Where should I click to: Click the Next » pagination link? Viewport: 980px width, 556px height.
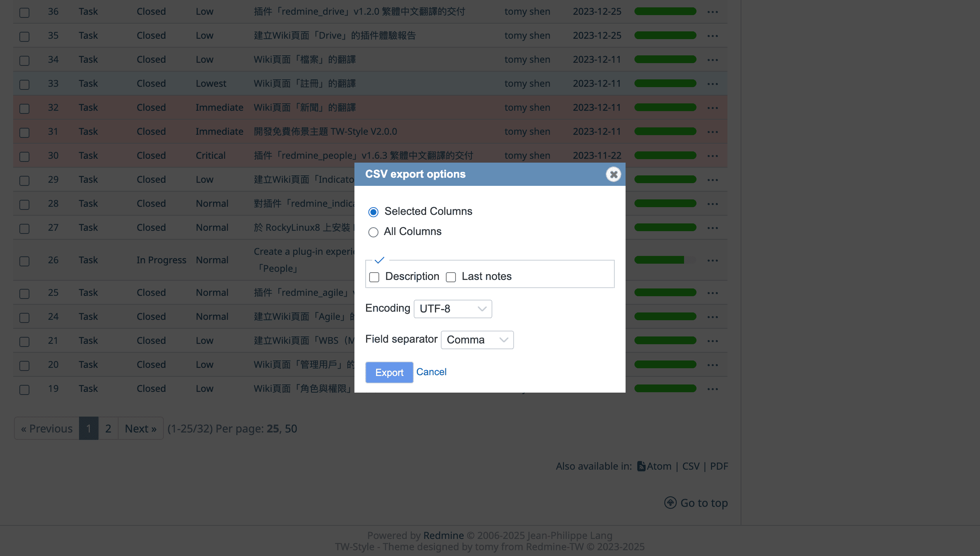click(x=141, y=429)
